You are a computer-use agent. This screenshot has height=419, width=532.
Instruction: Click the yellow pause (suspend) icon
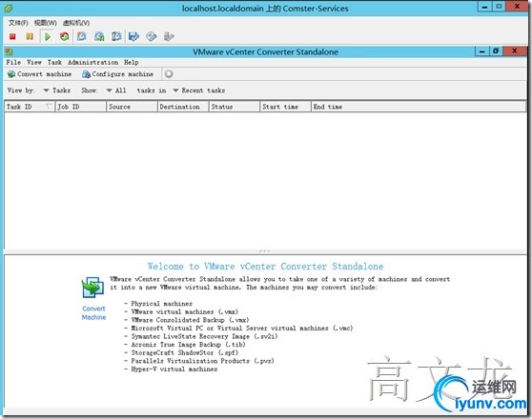pyautogui.click(x=30, y=36)
